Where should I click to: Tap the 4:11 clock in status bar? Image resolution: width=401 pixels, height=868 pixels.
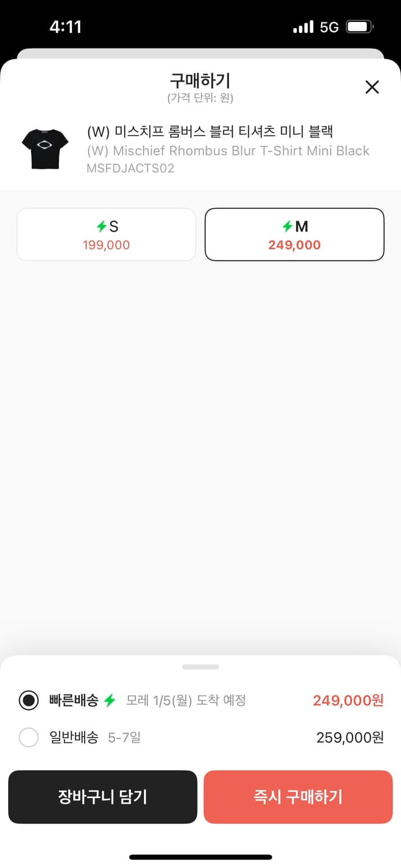click(x=65, y=27)
